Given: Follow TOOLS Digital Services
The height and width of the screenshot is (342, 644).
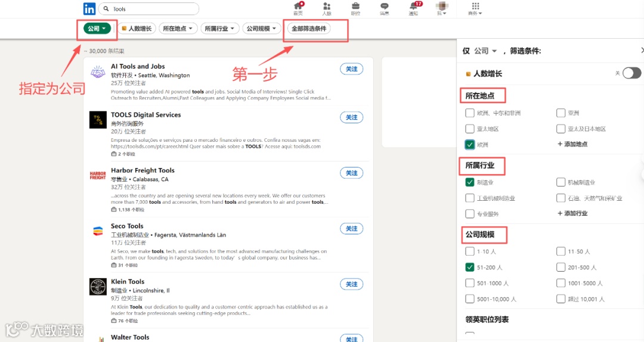Looking at the screenshot, I should pyautogui.click(x=352, y=117).
